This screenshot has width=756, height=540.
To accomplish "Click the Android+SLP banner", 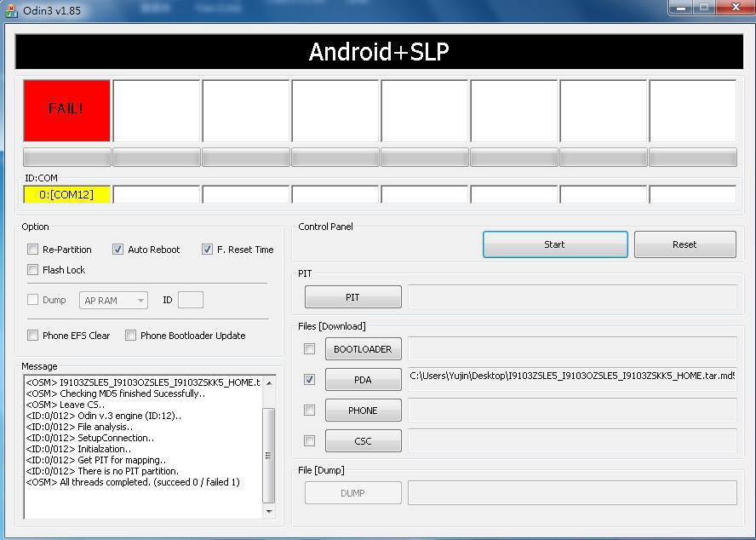I will [x=379, y=52].
